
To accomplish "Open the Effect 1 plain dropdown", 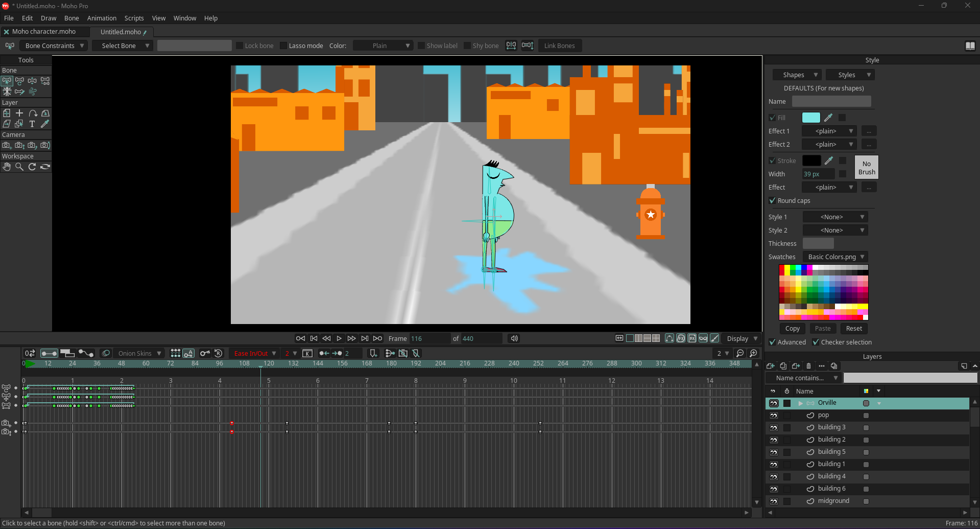I will point(829,131).
